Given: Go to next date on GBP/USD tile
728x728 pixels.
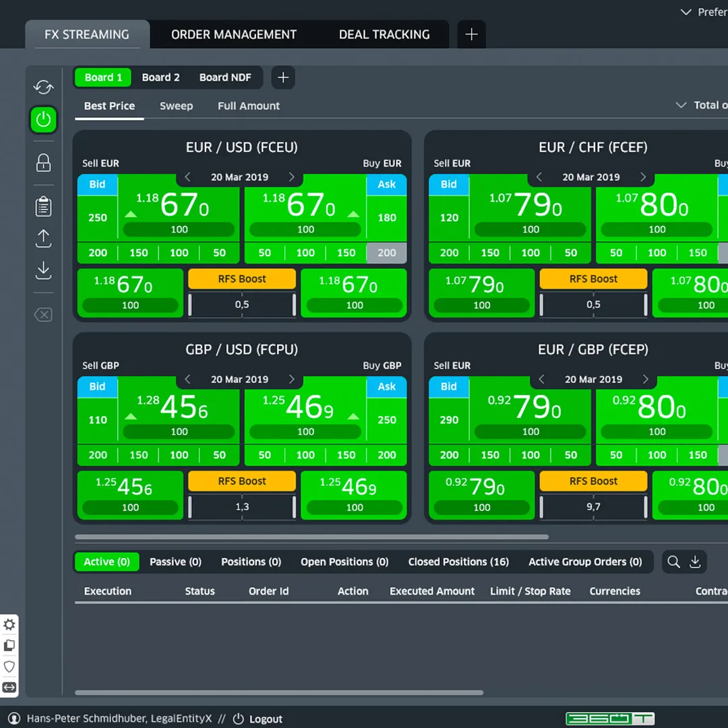Looking at the screenshot, I should pyautogui.click(x=292, y=380).
